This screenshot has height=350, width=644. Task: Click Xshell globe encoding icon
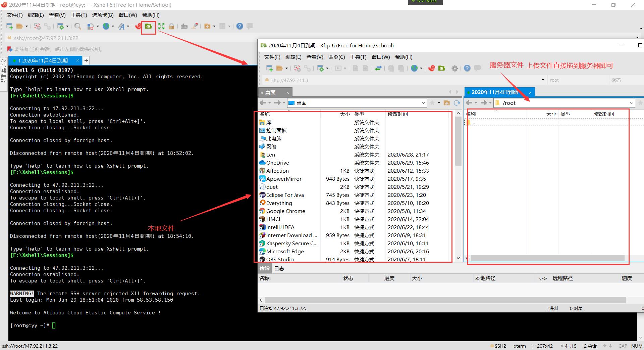[106, 26]
